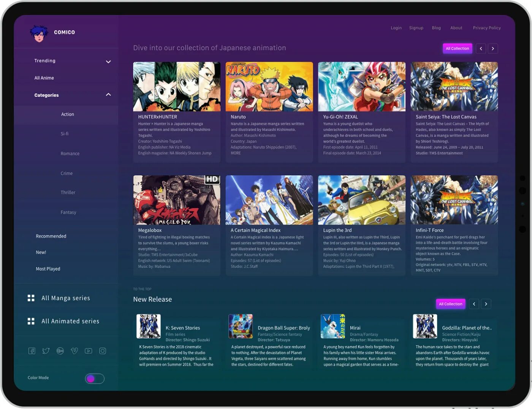The image size is (532, 409).
Task: Choose the Action category
Action: pyautogui.click(x=68, y=114)
